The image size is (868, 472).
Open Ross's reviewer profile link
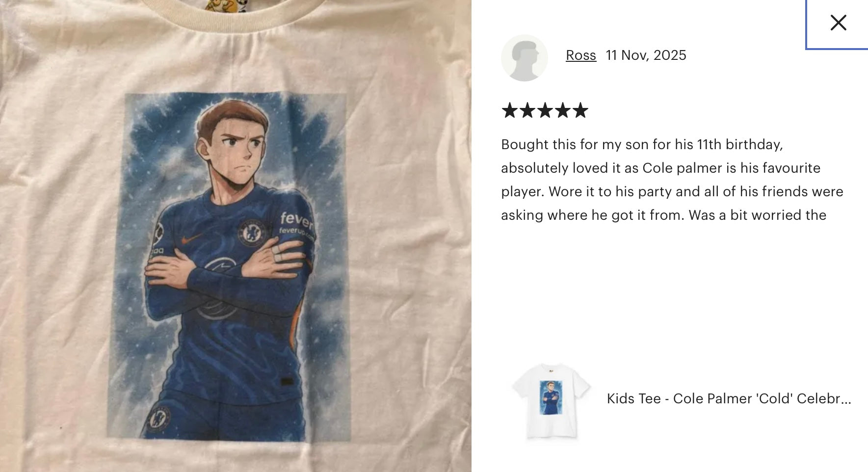click(x=580, y=55)
